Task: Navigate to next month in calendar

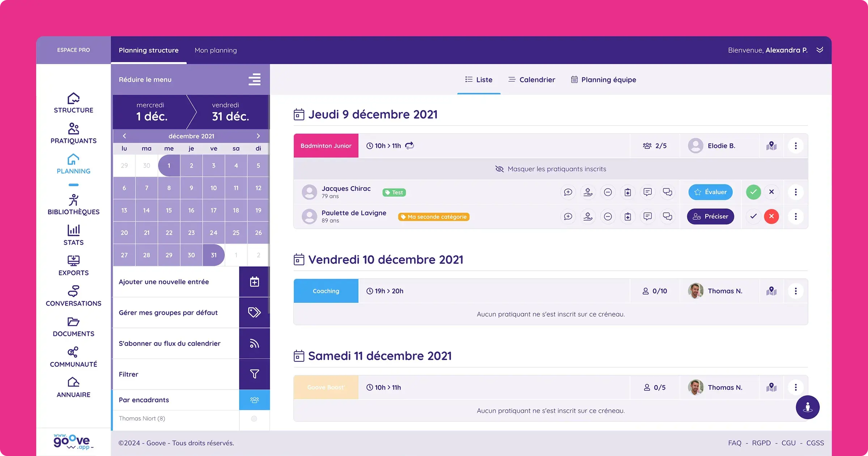Action: point(258,136)
